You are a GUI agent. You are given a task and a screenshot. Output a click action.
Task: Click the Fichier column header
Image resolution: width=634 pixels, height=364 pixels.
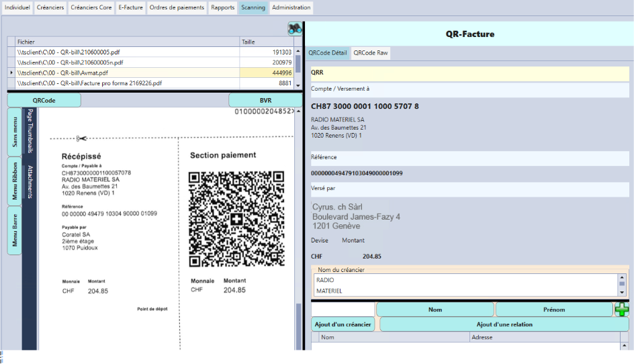point(128,42)
